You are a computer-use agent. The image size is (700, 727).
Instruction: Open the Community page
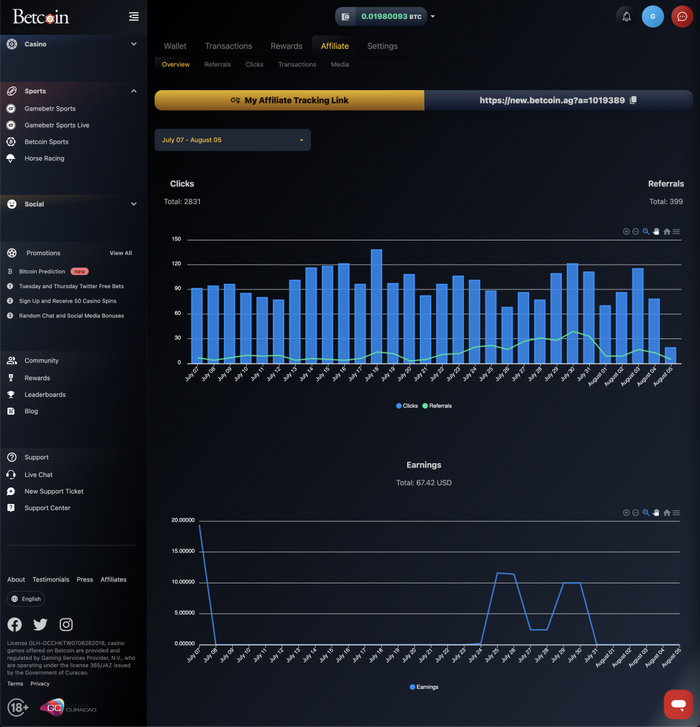tap(42, 361)
